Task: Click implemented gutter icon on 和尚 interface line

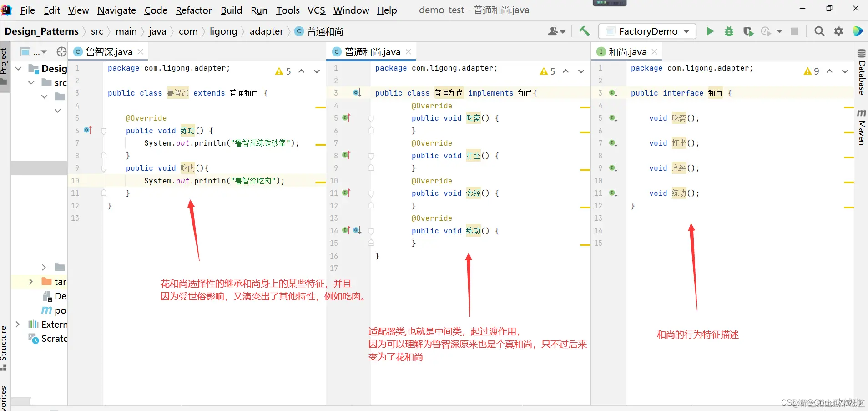Action: pyautogui.click(x=613, y=93)
